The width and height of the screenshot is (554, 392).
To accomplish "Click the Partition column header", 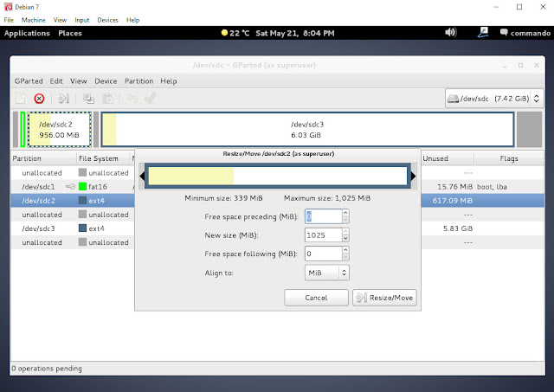I will pyautogui.click(x=43, y=158).
